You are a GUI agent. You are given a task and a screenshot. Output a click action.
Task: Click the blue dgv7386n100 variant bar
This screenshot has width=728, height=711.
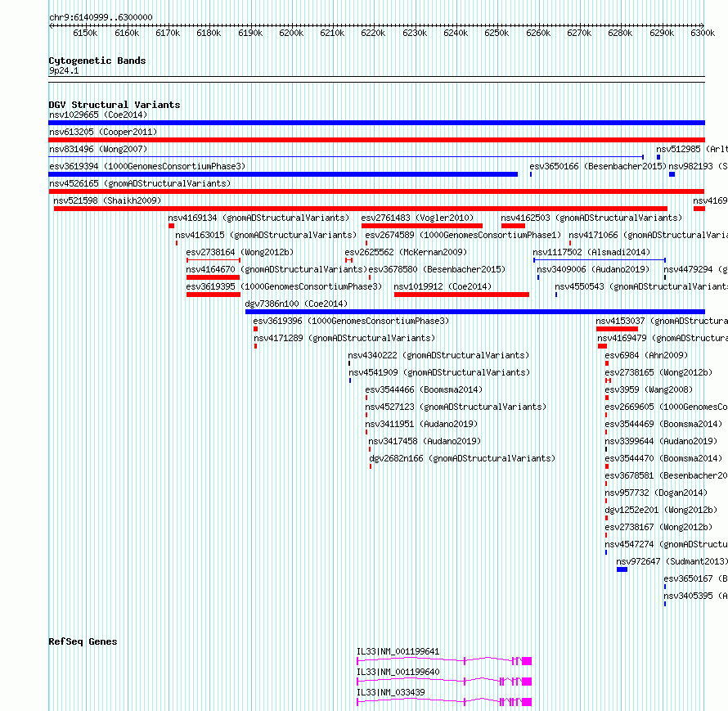[475, 312]
